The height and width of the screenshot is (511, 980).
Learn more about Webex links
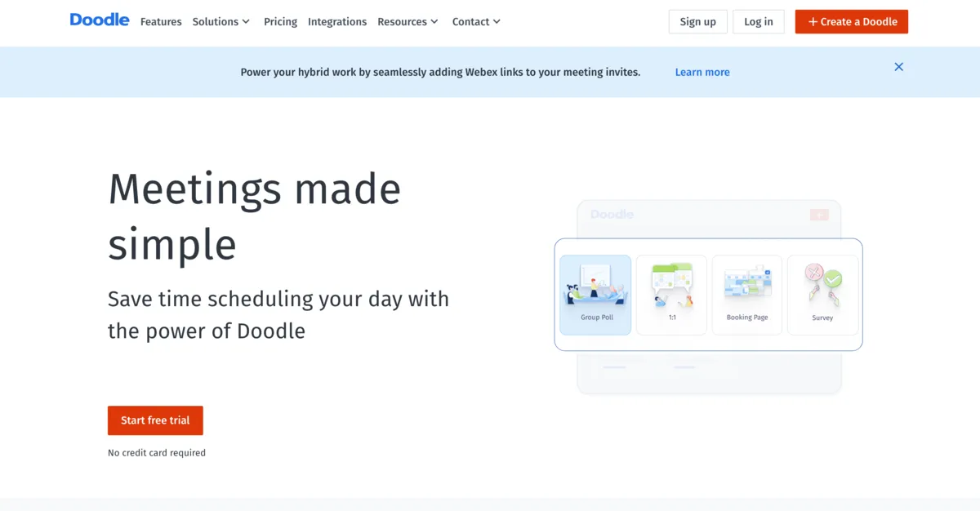(702, 72)
